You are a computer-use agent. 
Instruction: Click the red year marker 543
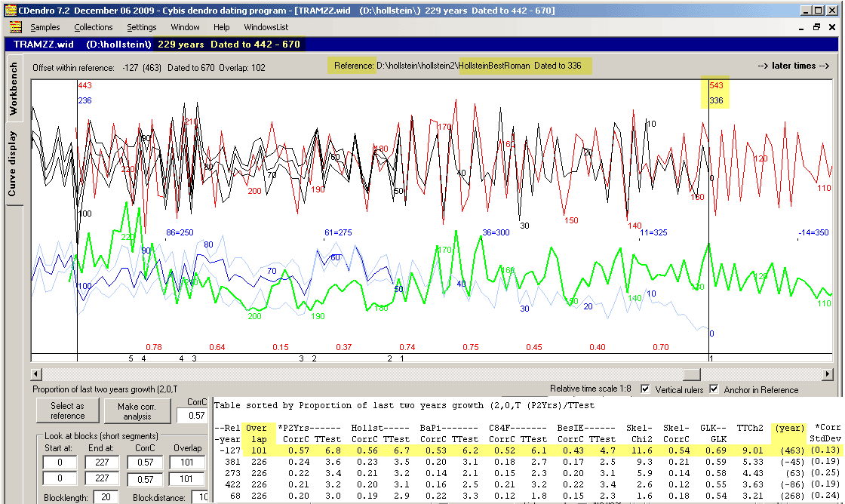tap(716, 85)
